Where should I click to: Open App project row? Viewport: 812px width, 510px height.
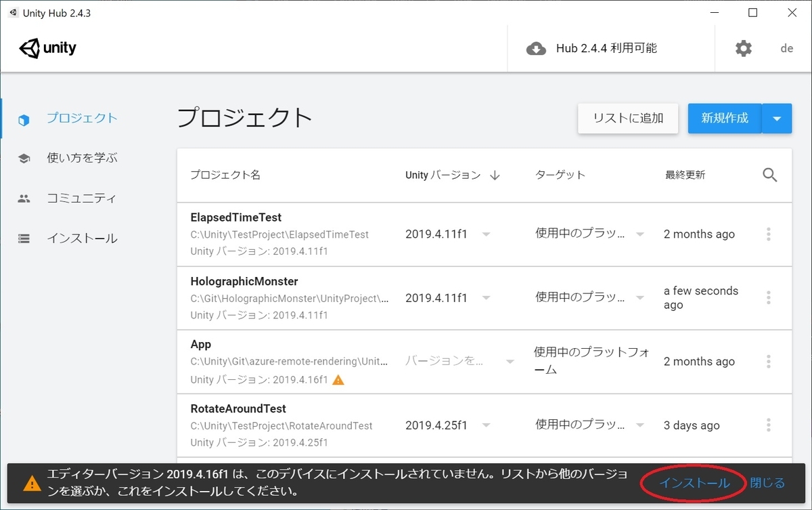[484, 362]
